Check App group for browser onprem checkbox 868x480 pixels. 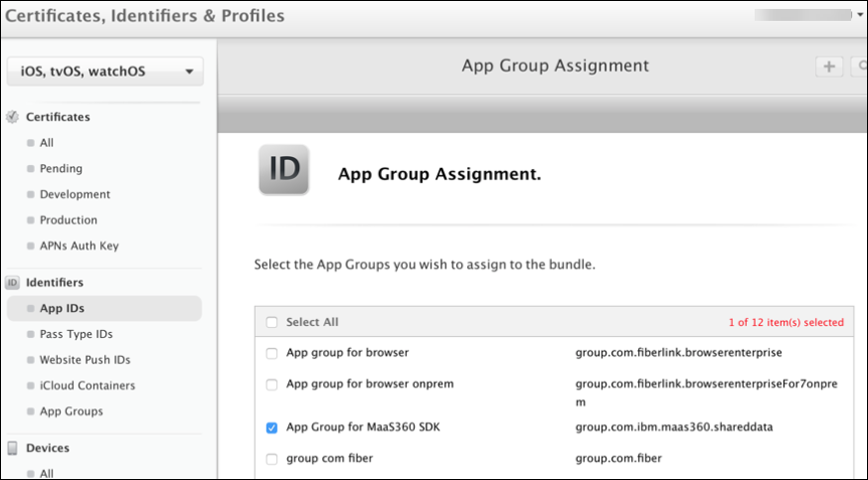click(271, 385)
